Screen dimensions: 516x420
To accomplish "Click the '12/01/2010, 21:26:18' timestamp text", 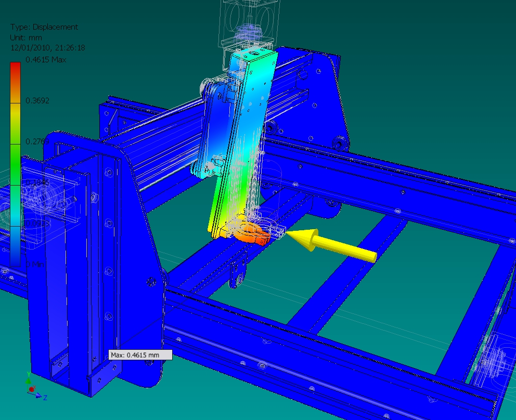I will tap(47, 48).
